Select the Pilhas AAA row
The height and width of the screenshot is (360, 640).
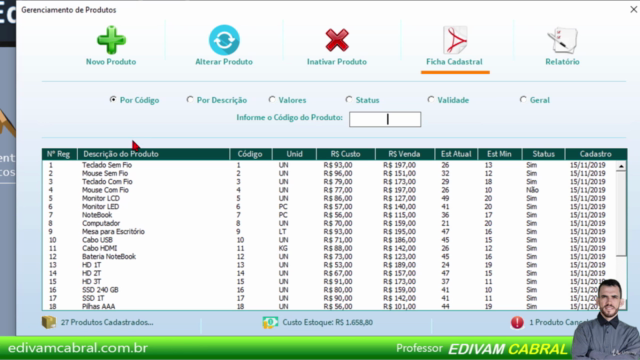[x=329, y=306]
